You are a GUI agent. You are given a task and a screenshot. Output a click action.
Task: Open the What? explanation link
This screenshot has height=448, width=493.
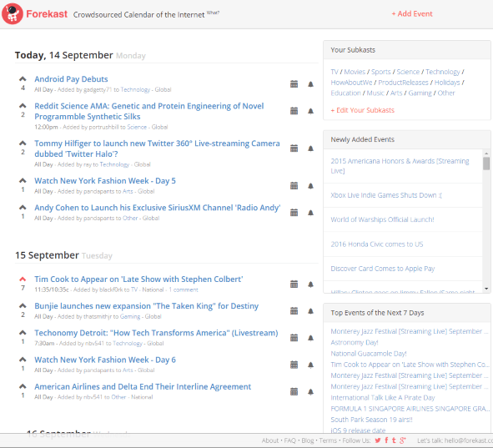pyautogui.click(x=213, y=13)
